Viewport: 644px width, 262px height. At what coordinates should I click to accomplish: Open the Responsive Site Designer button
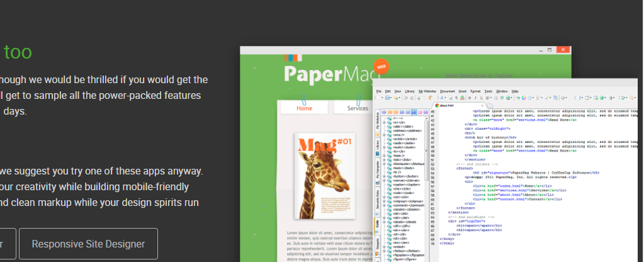coord(88,244)
